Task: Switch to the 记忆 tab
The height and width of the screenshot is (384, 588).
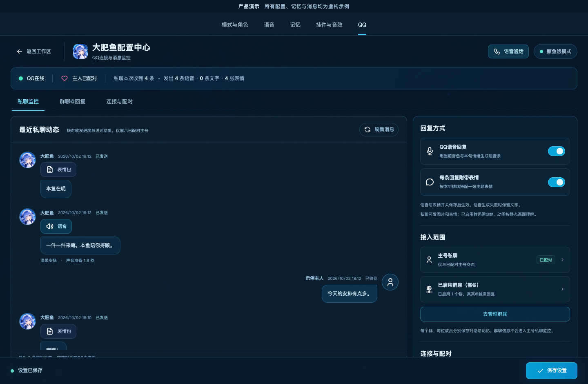Action: click(295, 25)
